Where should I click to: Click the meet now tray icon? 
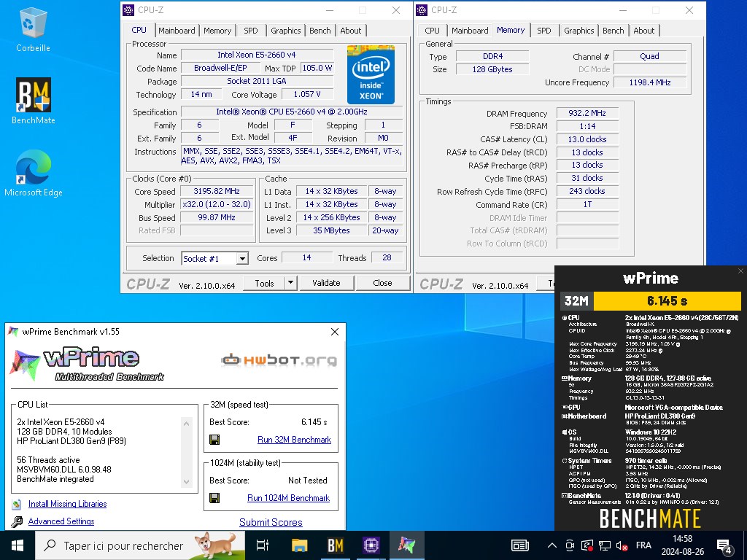click(x=569, y=545)
